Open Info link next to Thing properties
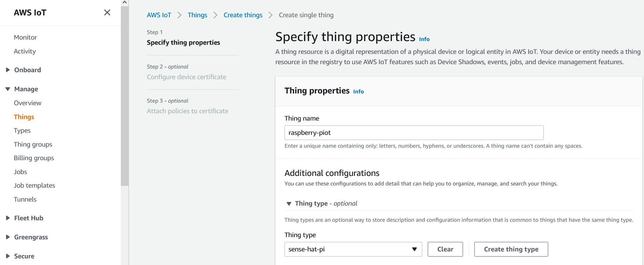644x265 pixels. point(358,92)
